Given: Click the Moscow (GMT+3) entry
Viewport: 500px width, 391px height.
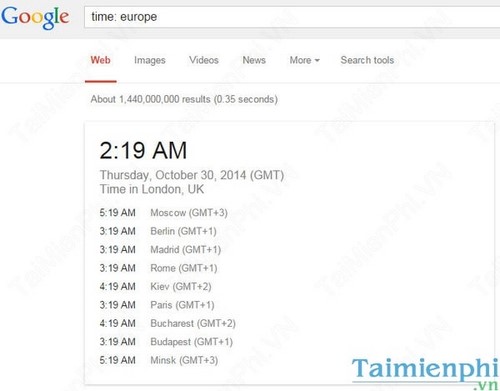Looking at the screenshot, I should (x=189, y=213).
